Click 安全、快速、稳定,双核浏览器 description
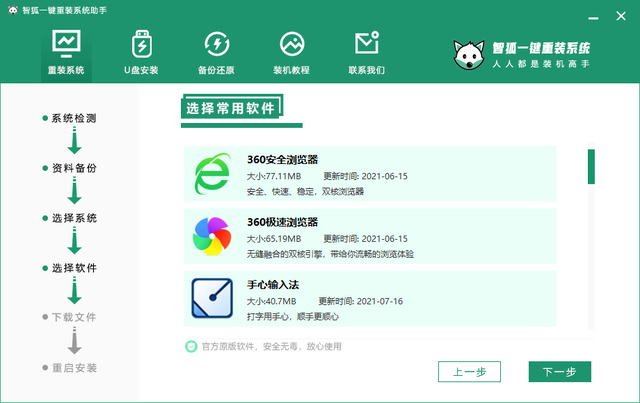Screen dimensions: 640x403 pos(305,191)
